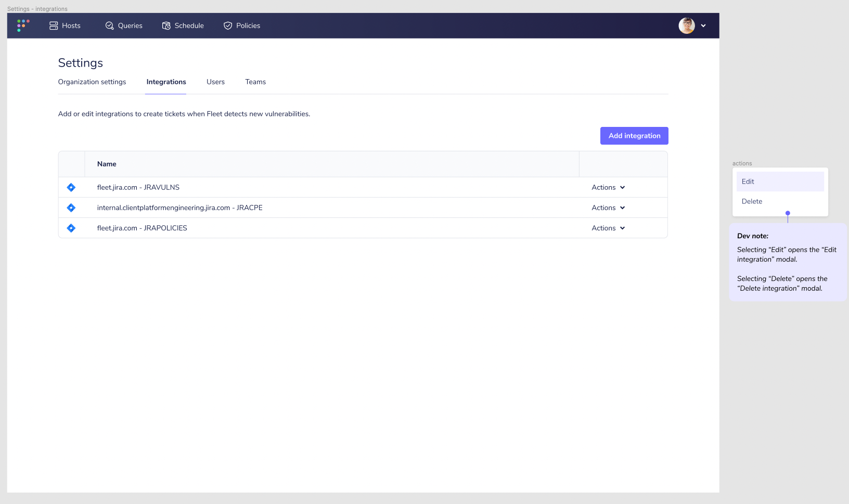The width and height of the screenshot is (849, 504).
Task: Switch to Organization settings
Action: (x=92, y=82)
